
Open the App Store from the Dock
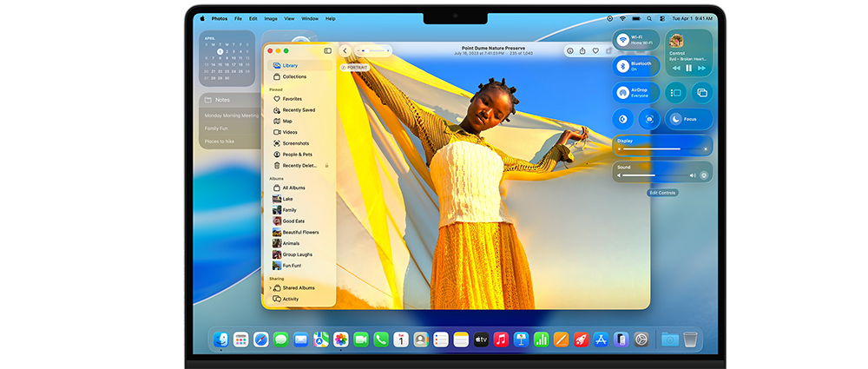coord(602,339)
